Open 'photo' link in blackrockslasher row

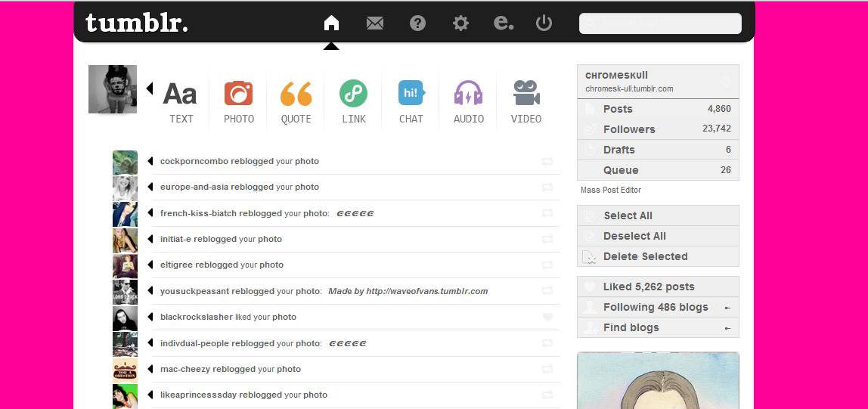pyautogui.click(x=284, y=317)
